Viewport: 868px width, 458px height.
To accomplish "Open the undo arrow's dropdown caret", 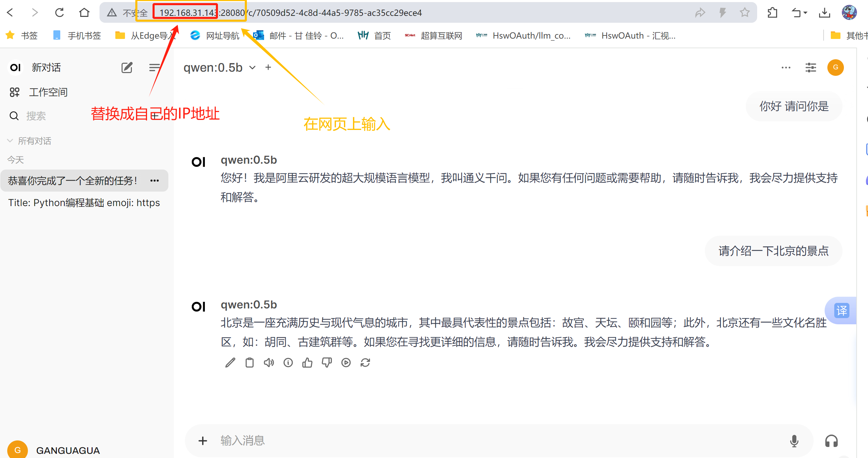I will [x=805, y=13].
